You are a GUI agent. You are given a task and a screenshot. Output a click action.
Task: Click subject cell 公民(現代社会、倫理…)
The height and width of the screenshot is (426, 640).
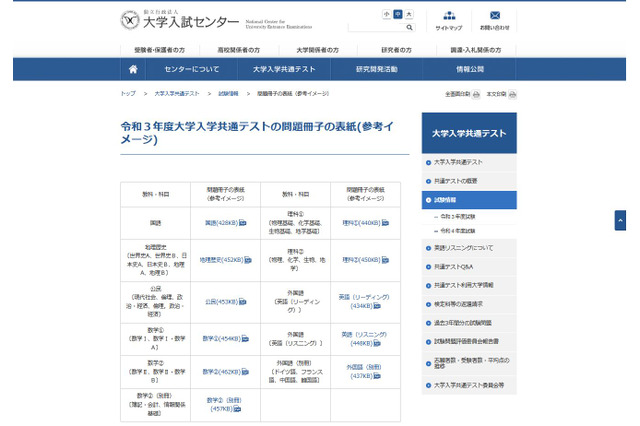[x=156, y=302]
